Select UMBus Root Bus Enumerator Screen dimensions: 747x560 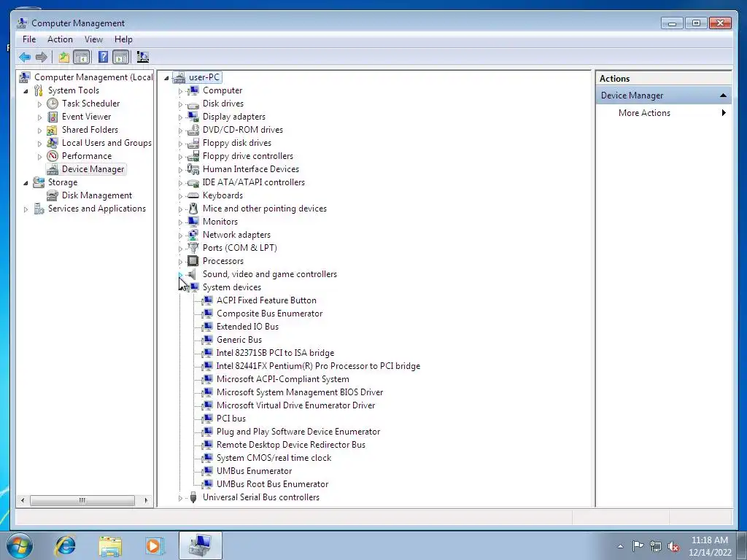[272, 484]
